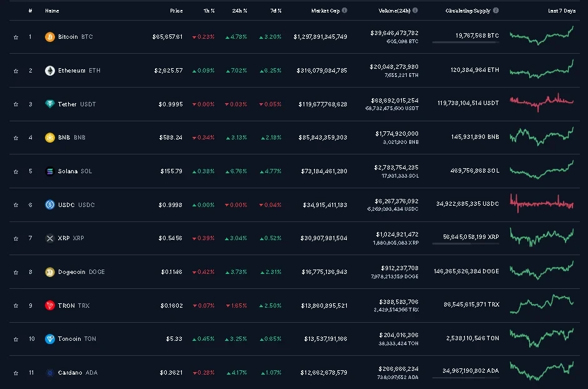
Task: Click the Dogecoin coin logo icon
Action: [x=50, y=272]
